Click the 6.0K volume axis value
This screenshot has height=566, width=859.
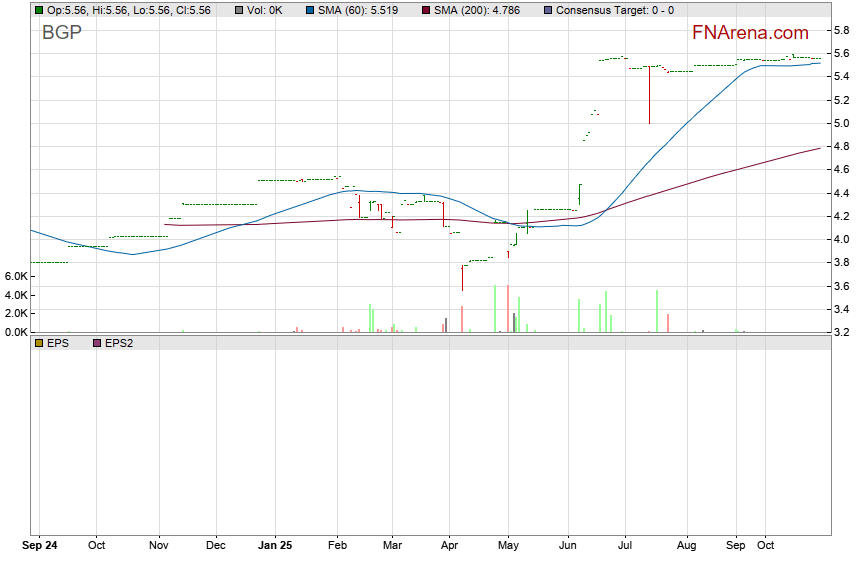click(x=15, y=275)
